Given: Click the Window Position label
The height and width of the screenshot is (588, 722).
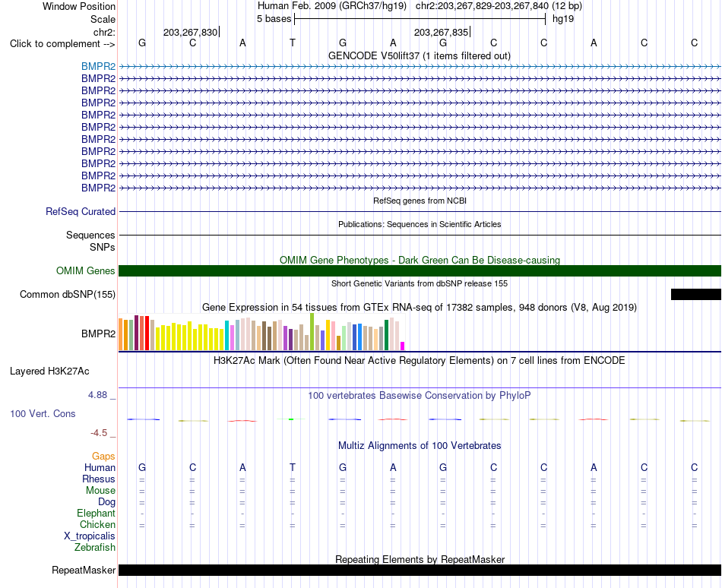Looking at the screenshot, I should pyautogui.click(x=79, y=6).
